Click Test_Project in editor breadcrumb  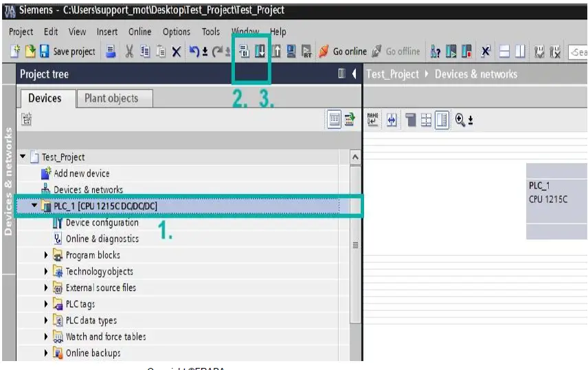(392, 74)
